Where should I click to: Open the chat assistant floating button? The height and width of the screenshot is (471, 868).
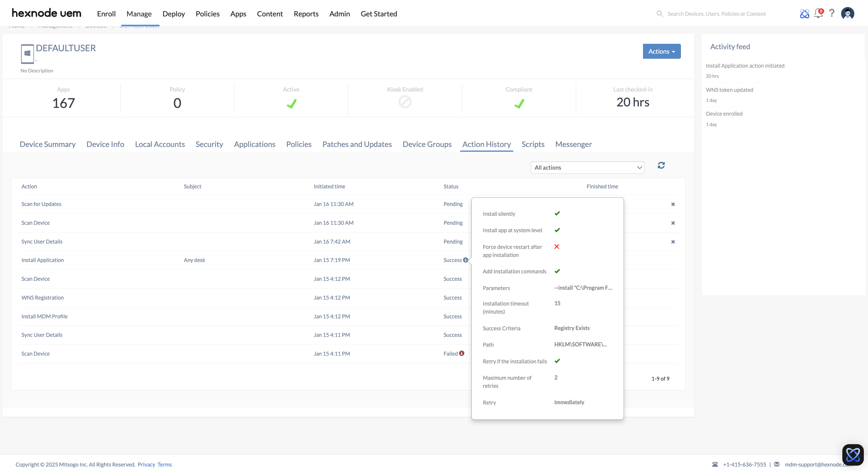tap(853, 455)
